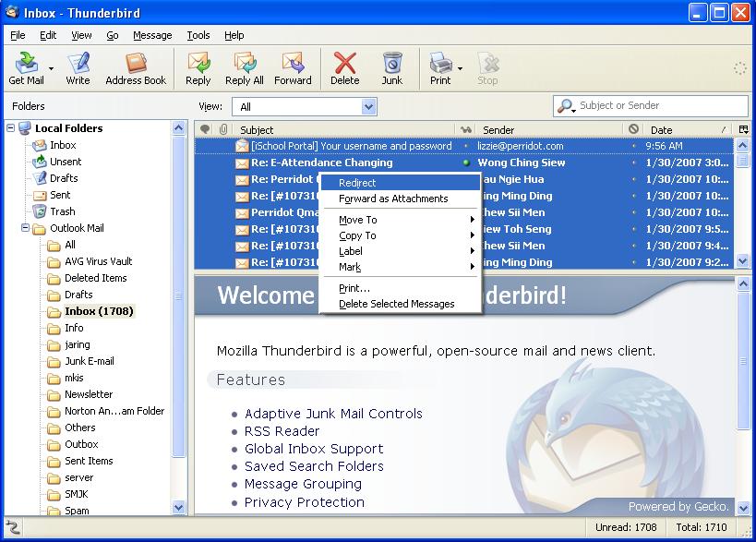Expand the Label submenu
The height and width of the screenshot is (542, 756).
tap(401, 251)
